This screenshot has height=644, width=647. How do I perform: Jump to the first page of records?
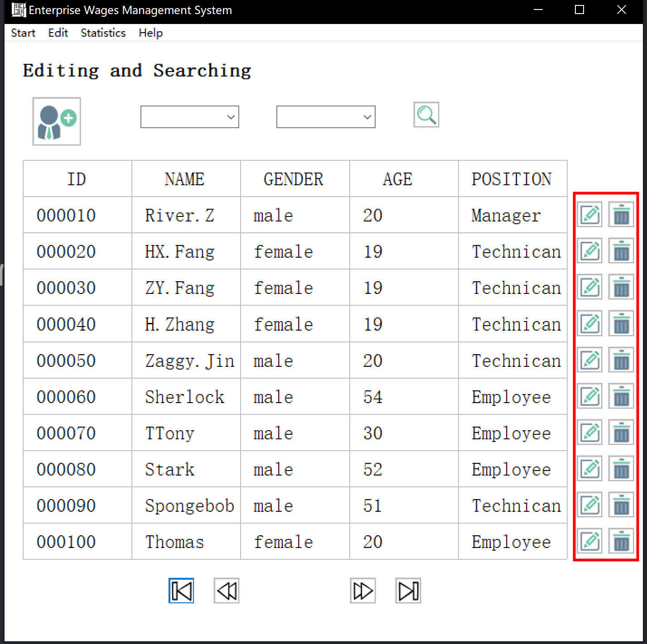(x=181, y=590)
